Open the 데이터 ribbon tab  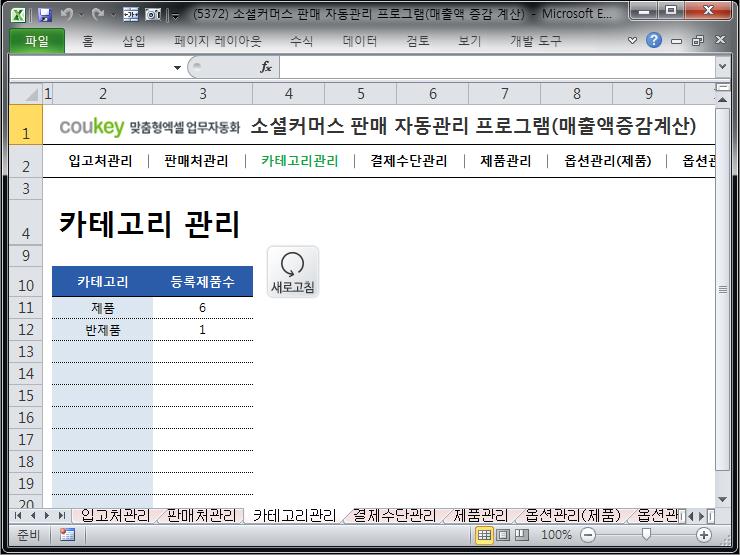[360, 41]
